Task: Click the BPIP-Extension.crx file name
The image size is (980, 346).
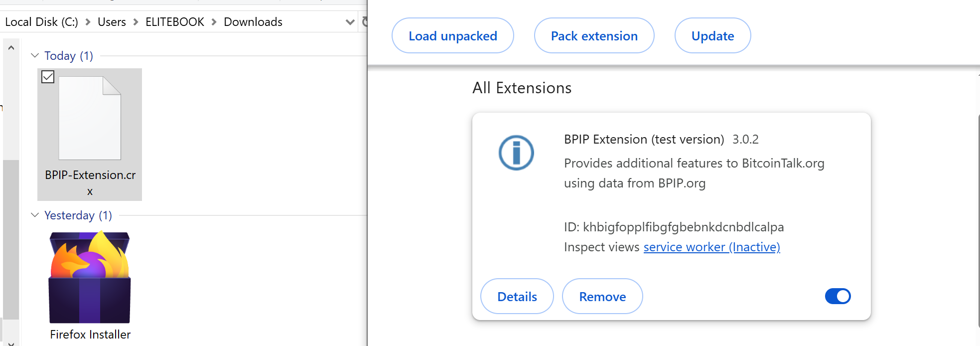Action: click(90, 183)
